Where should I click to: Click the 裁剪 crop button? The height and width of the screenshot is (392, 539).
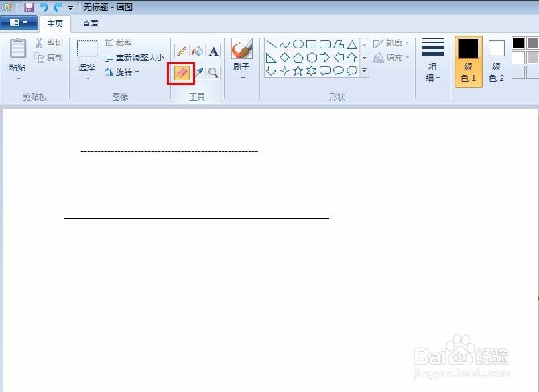pyautogui.click(x=119, y=43)
